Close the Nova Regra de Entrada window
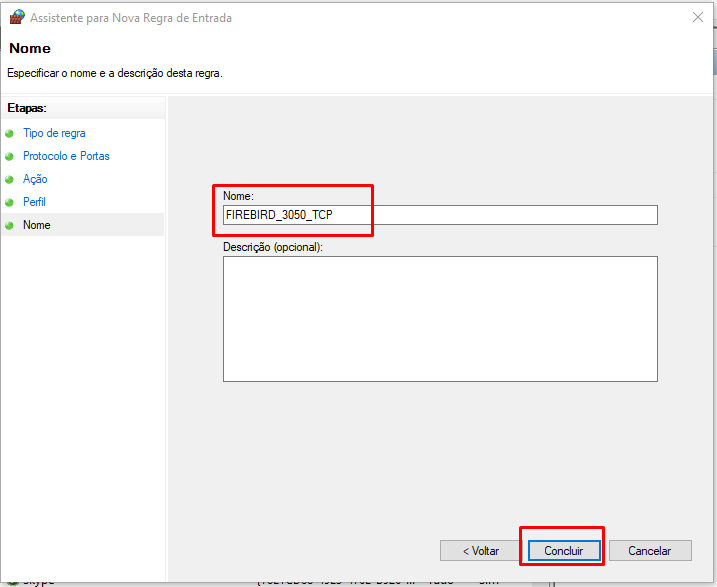Viewport: 717px width, 587px height. (697, 16)
